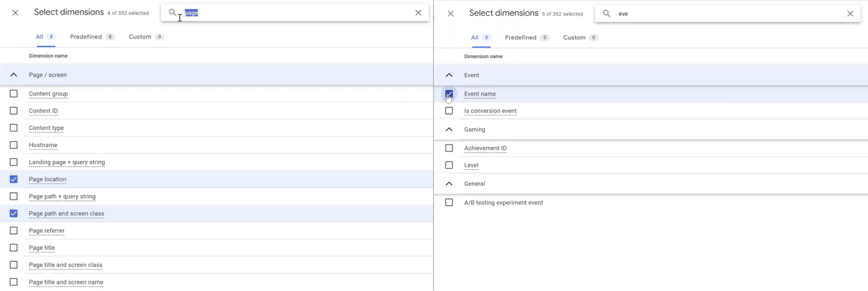The height and width of the screenshot is (291, 868).
Task: Click the Page referrer dimension label
Action: pos(47,231)
